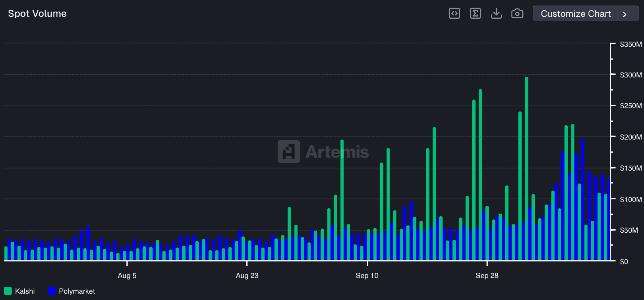
Task: Click the Sep 10 date marker
Action: (367, 275)
